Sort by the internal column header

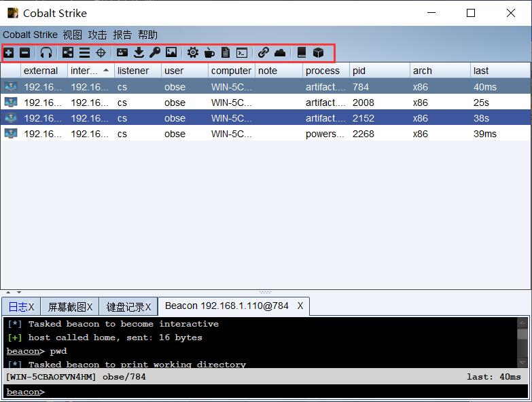[85, 71]
